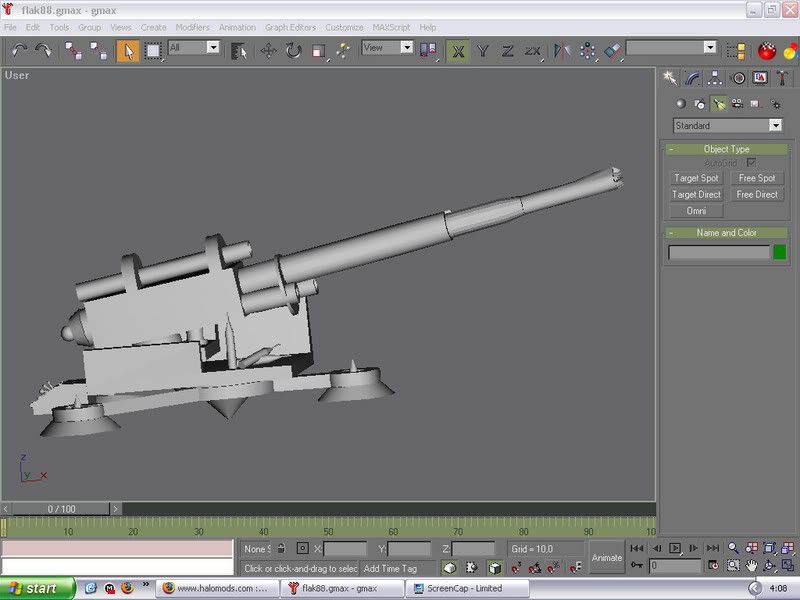Open the Windows start button
Screen dimensions: 800x600
[37, 589]
